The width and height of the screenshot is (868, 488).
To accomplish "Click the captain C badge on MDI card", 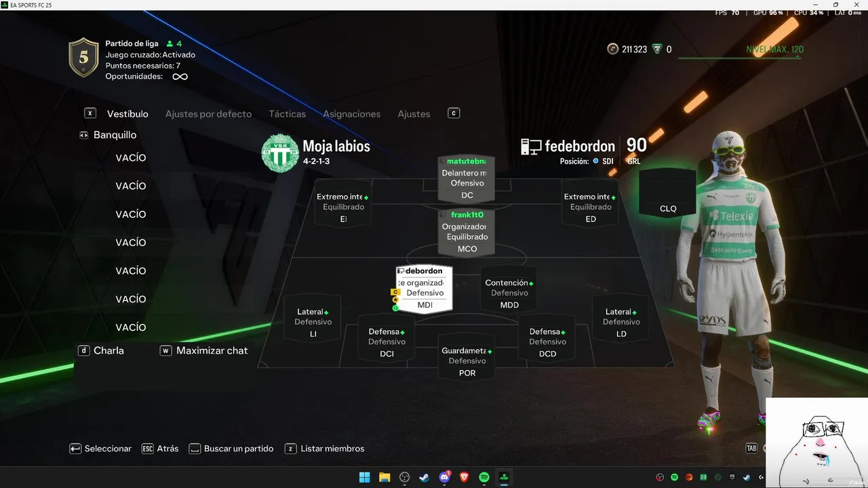I will point(395,292).
